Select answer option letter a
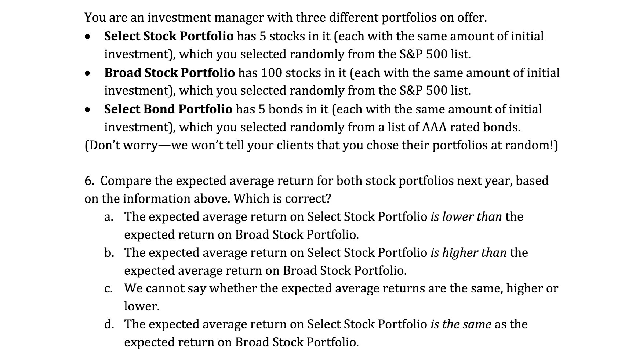The width and height of the screenshot is (643, 364). click(x=108, y=217)
